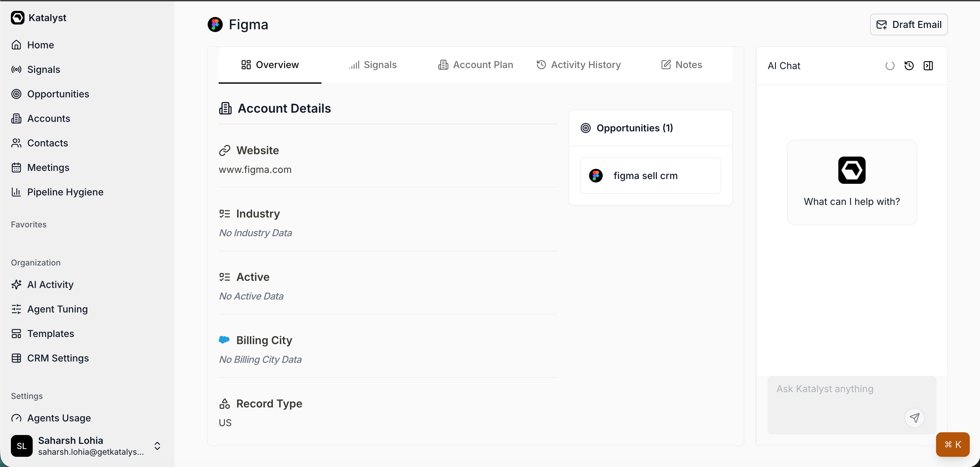
Task: Click the No Active Data value
Action: pos(251,296)
